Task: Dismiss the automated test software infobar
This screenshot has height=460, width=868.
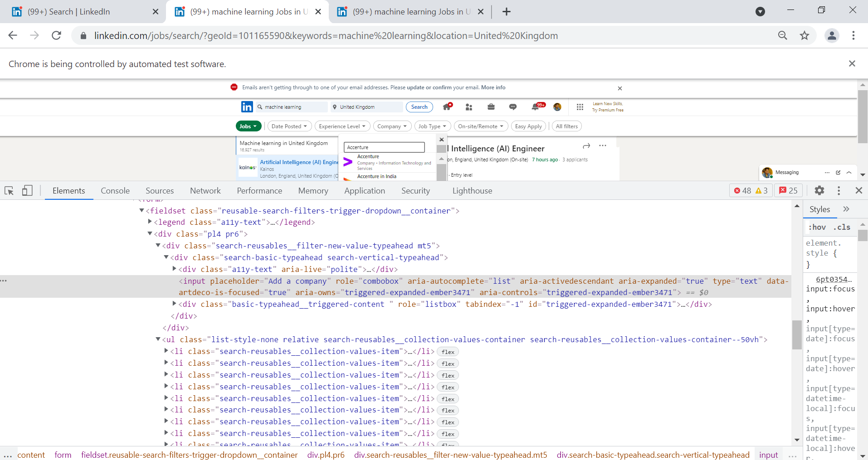Action: tap(852, 63)
